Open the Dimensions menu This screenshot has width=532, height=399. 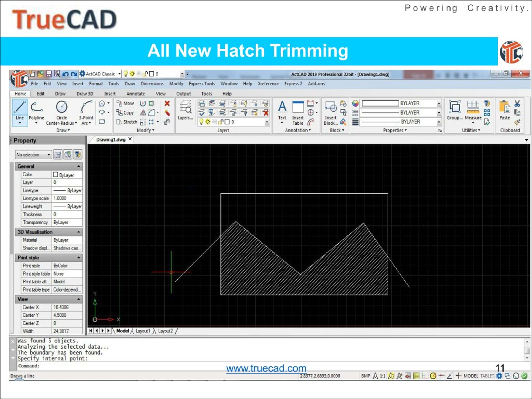point(152,84)
